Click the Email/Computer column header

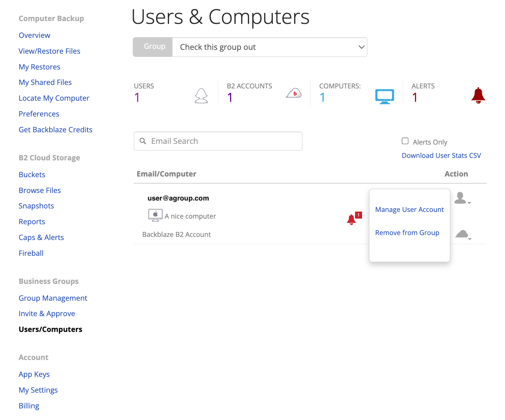166,174
